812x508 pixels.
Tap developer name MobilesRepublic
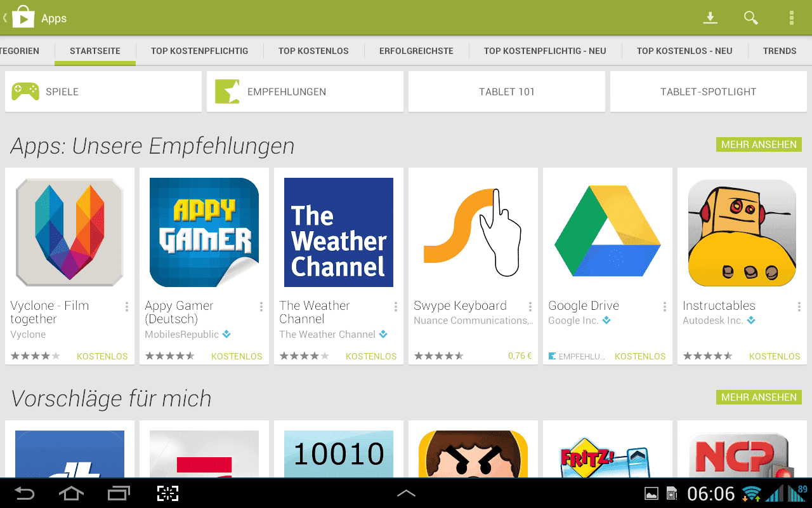(x=181, y=334)
